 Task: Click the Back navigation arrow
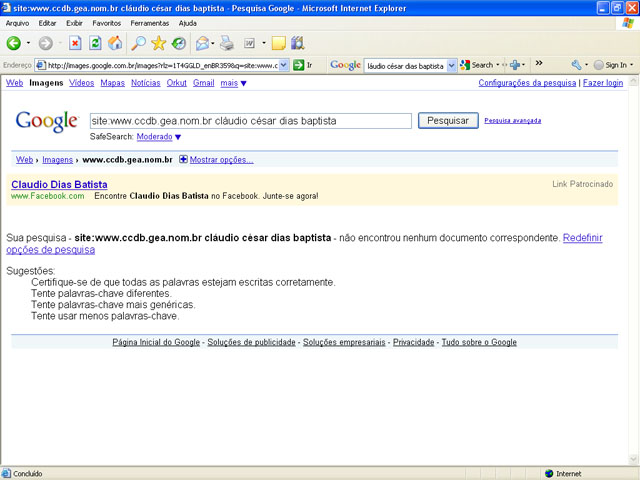(x=14, y=43)
